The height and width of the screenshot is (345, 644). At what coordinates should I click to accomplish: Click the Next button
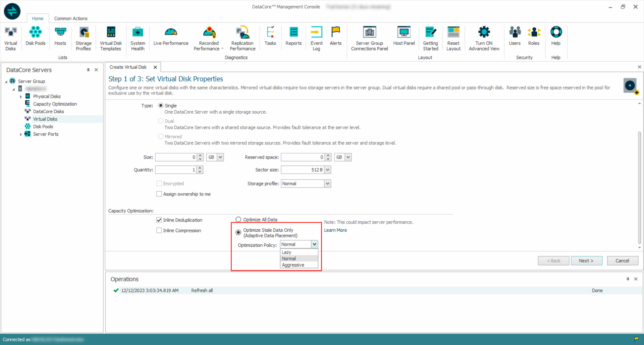tap(586, 261)
